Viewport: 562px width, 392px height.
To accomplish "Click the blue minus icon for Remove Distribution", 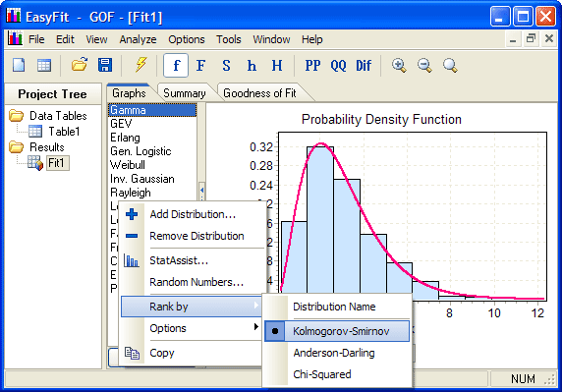I will point(132,236).
